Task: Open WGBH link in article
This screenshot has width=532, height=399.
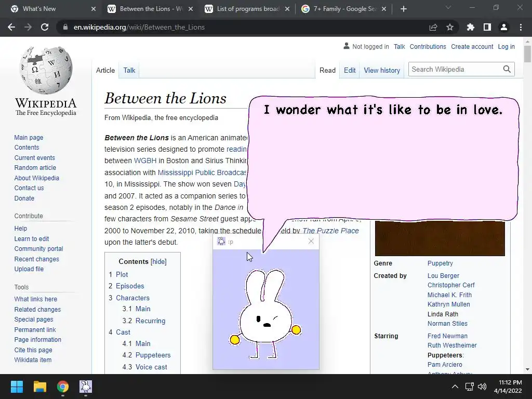Action: [x=145, y=161]
